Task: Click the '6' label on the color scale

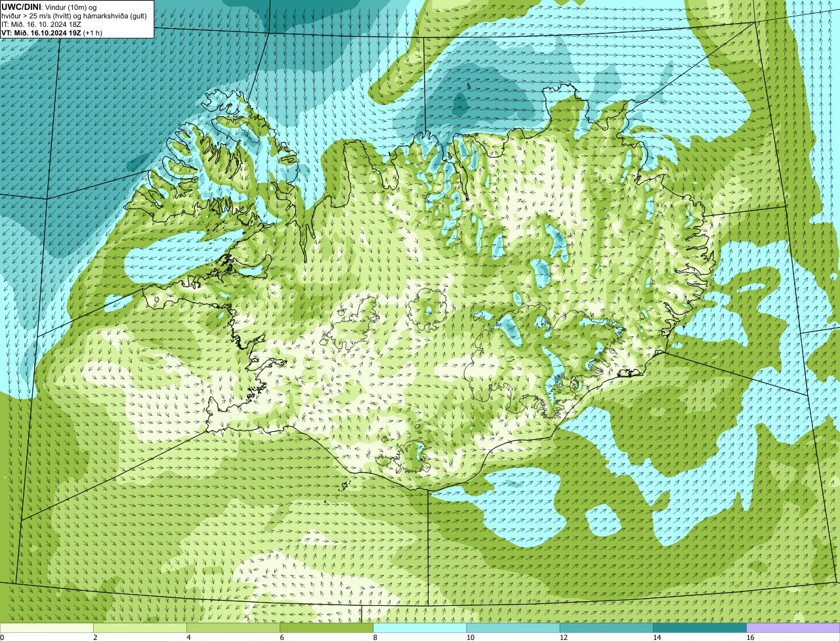Action: 282,637
